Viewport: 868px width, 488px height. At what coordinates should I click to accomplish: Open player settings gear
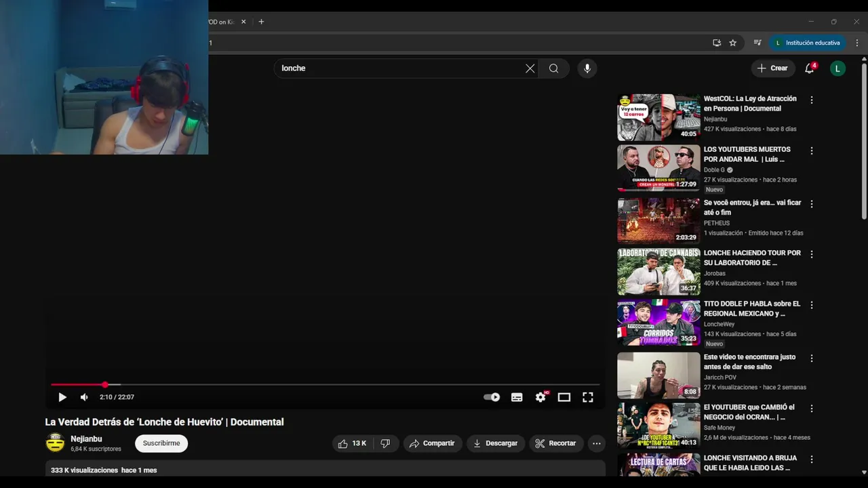pos(540,397)
